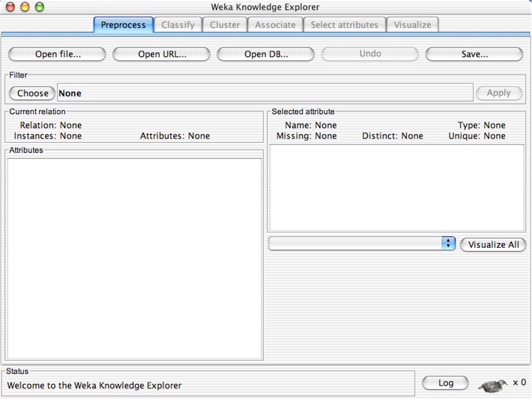This screenshot has width=532, height=399.
Task: Open the Log window
Action: 446,383
